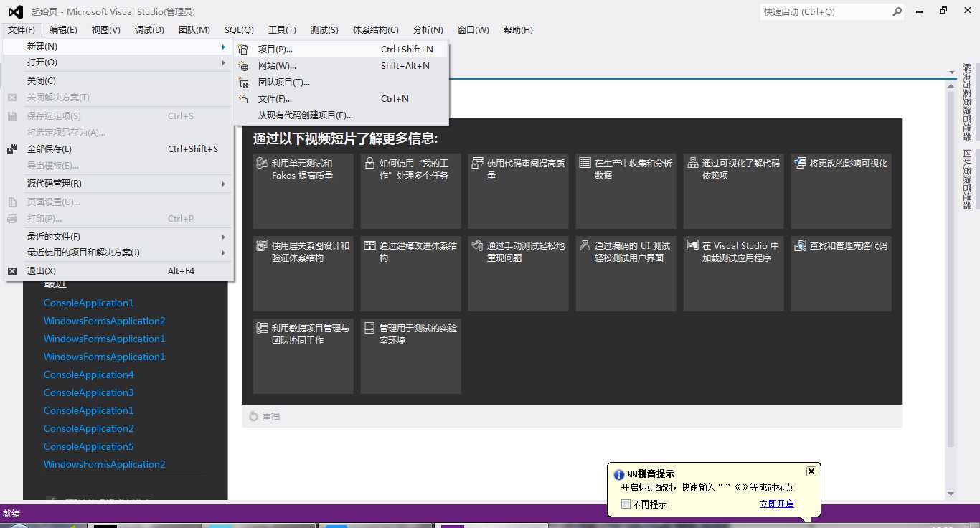Click icon on 将更改的影响可视化 tile
This screenshot has height=528, width=980.
pyautogui.click(x=800, y=163)
